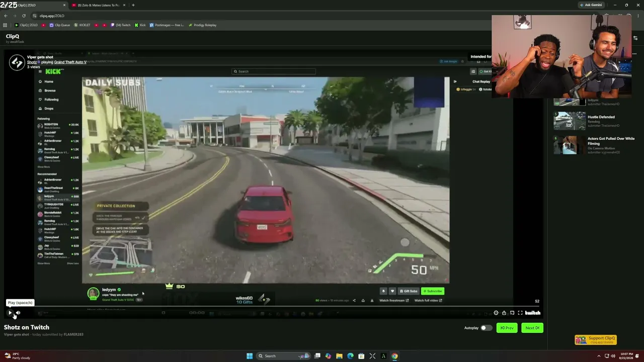Open the Clip Queue bookmark

60,25
